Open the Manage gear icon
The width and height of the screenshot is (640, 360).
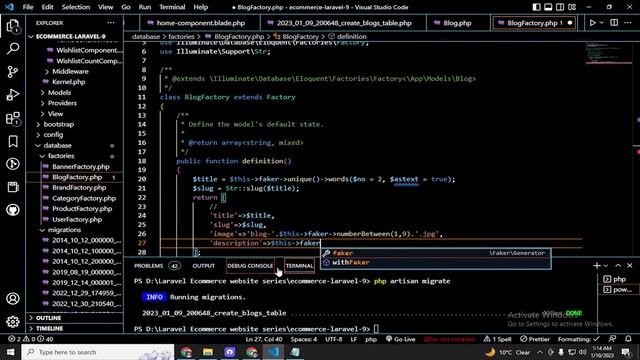(x=13, y=322)
